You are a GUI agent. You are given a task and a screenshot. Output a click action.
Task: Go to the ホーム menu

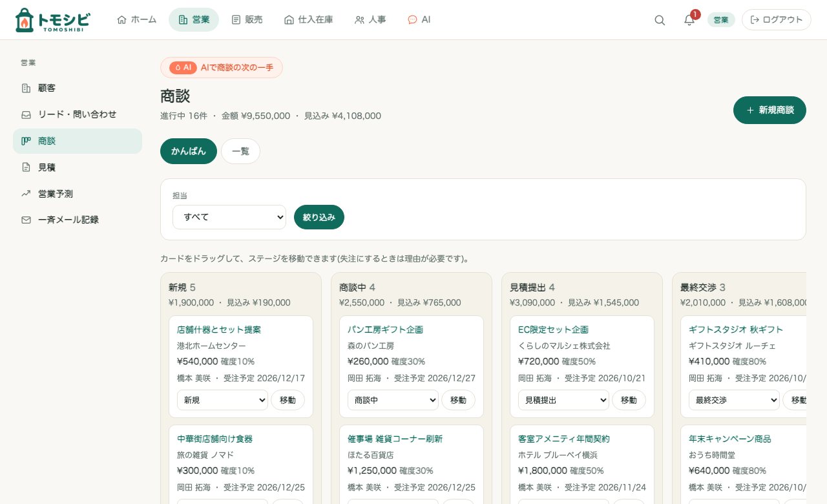click(x=136, y=20)
